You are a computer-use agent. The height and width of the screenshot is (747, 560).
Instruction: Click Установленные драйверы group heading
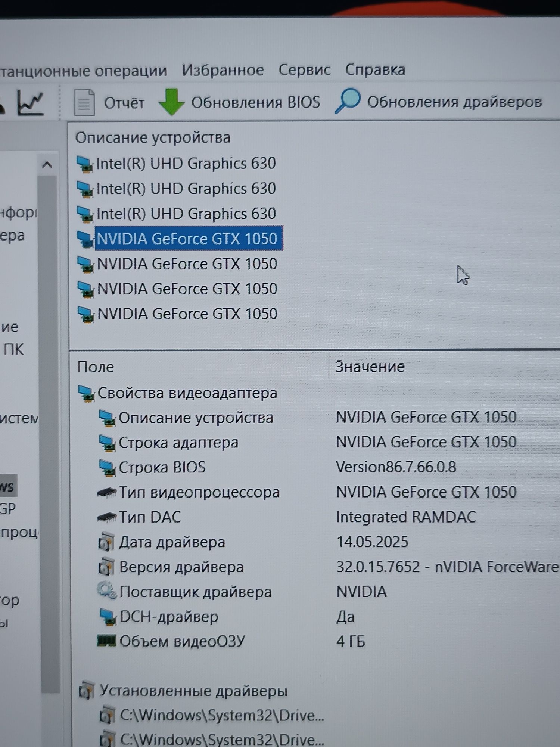[193, 691]
